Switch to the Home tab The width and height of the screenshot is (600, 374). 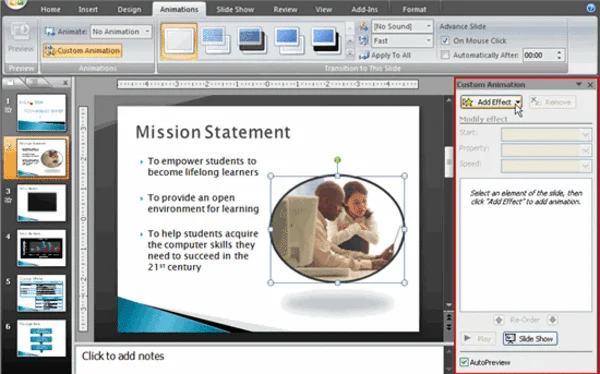pyautogui.click(x=51, y=9)
